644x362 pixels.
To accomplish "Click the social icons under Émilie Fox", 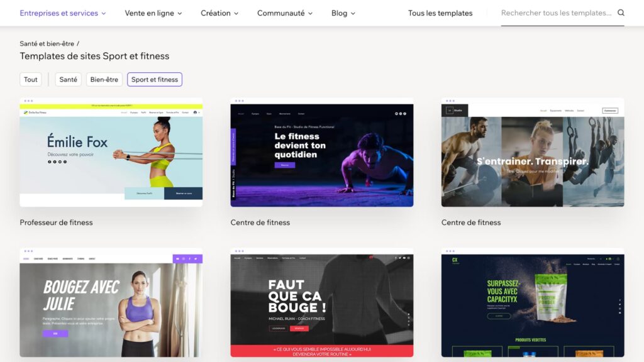I will tap(57, 162).
